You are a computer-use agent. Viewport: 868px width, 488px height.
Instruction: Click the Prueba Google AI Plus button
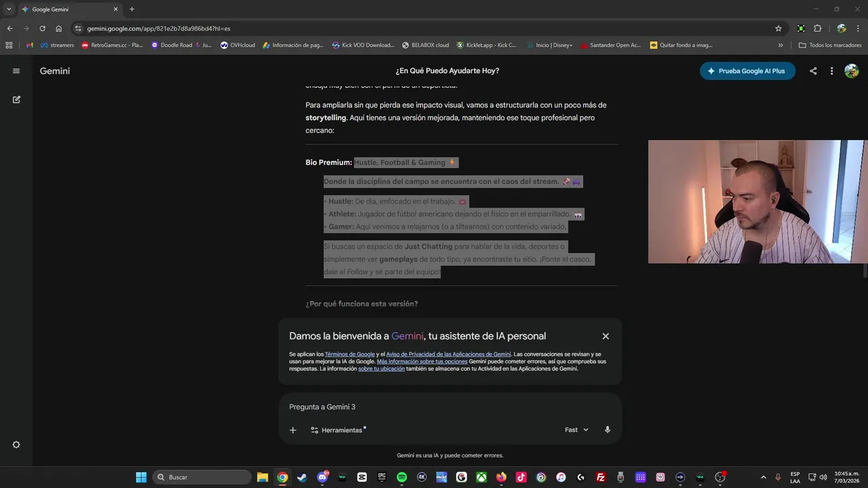click(x=747, y=71)
